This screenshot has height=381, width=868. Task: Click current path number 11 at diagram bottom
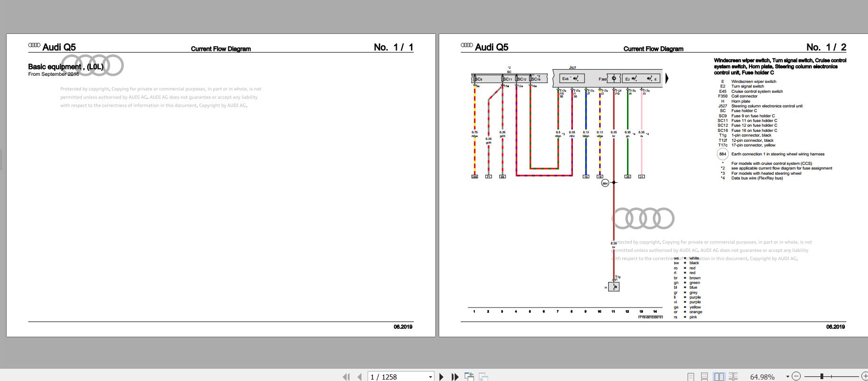(613, 311)
